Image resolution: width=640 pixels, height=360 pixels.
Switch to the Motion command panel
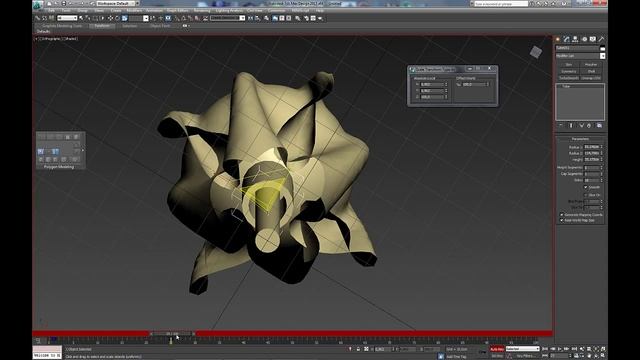[x=584, y=39]
